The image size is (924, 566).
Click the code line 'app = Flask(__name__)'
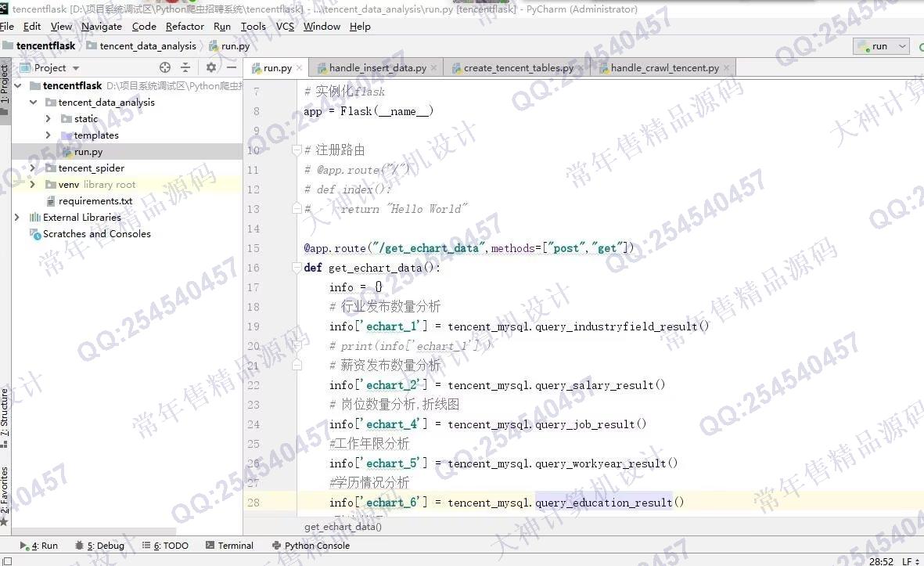tap(369, 111)
